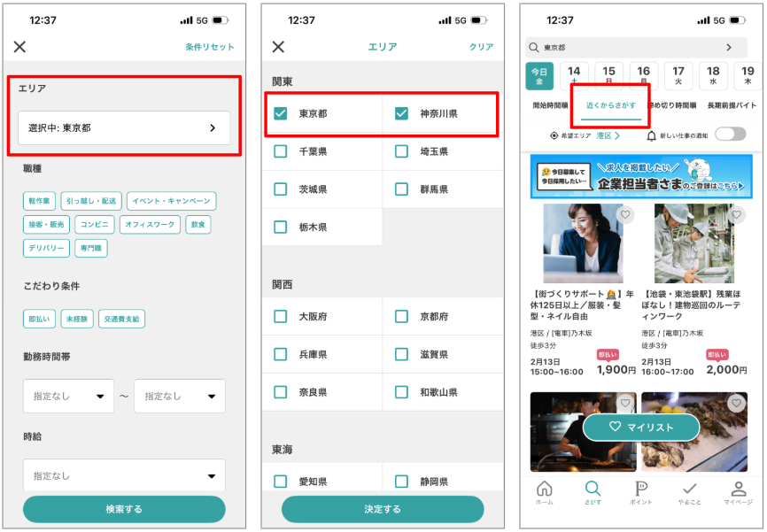Image resolution: width=767 pixels, height=532 pixels.
Task: Open the end time 指定なし dropdown
Action: (180, 396)
